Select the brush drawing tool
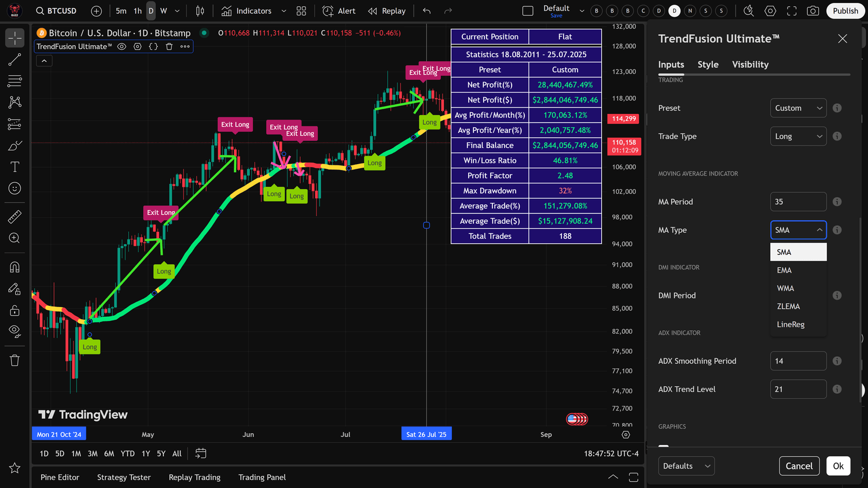Image resolution: width=868 pixels, height=488 pixels. (x=15, y=145)
